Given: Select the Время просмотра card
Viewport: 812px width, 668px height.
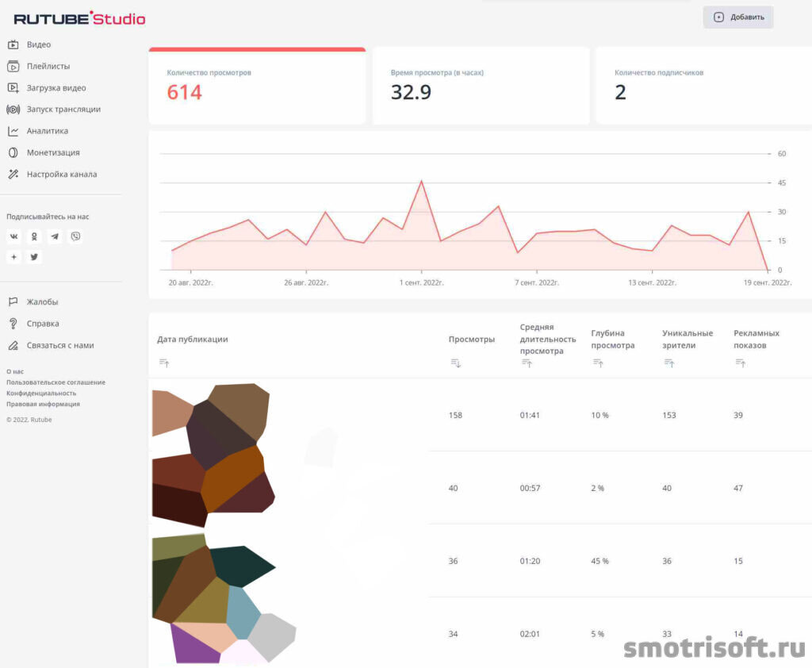Looking at the screenshot, I should [481, 86].
